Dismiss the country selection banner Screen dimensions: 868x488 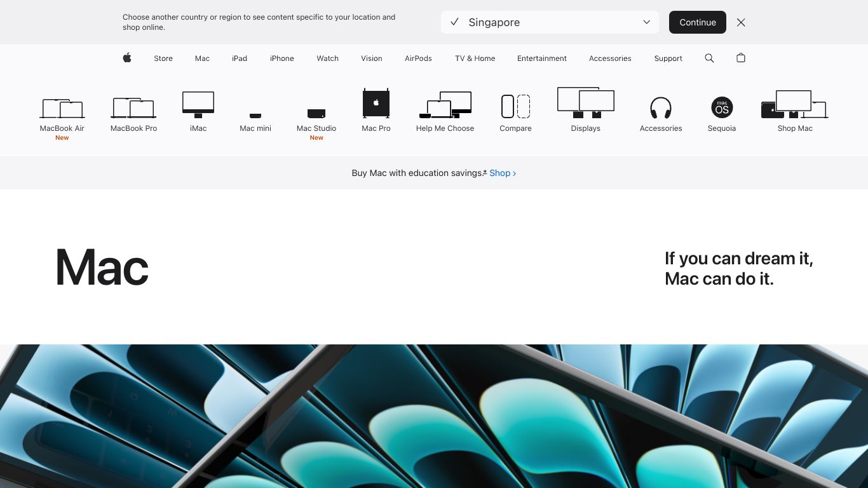pyautogui.click(x=741, y=22)
